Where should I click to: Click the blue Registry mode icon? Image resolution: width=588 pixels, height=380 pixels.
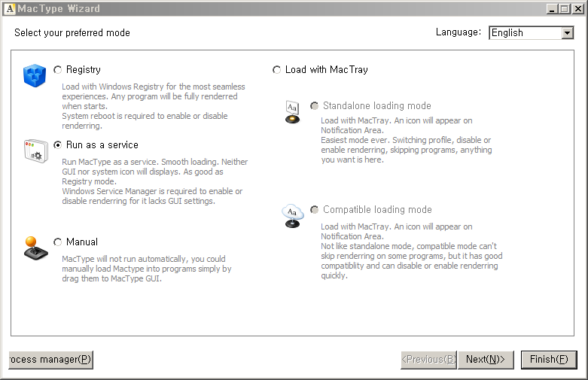point(35,75)
